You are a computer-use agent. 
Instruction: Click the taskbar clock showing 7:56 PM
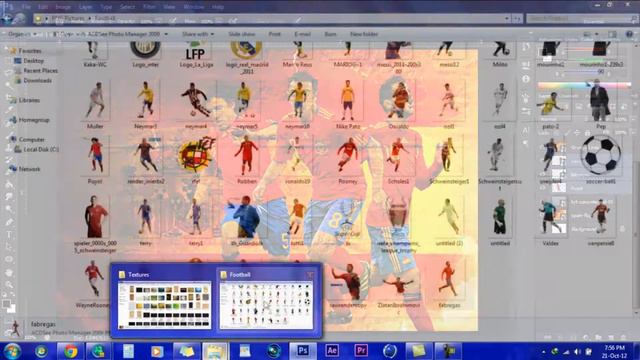(x=614, y=351)
